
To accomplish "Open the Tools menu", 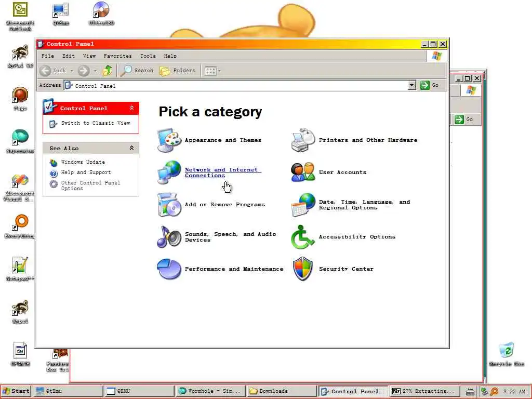I will (x=148, y=56).
